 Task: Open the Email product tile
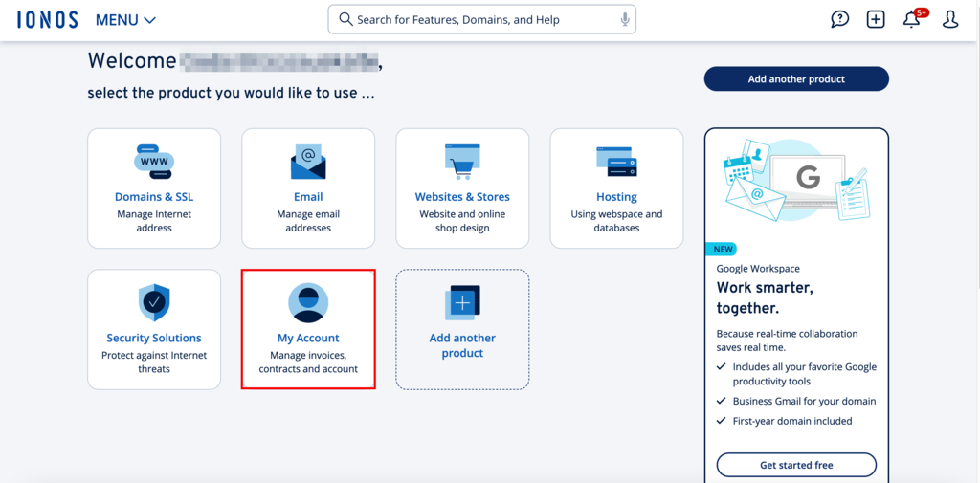308,188
